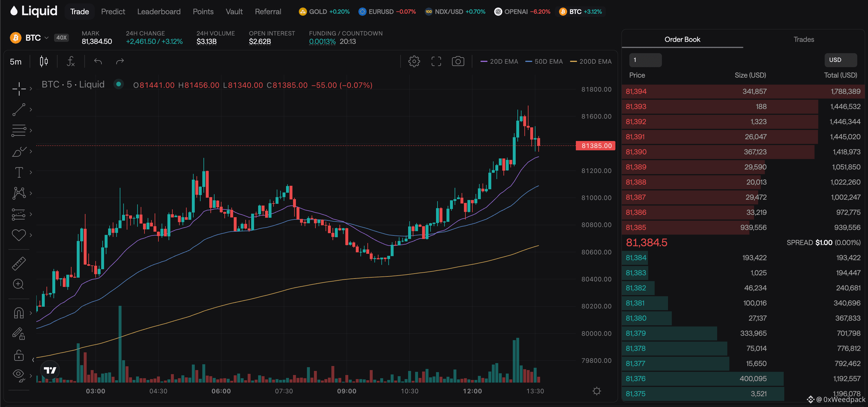This screenshot has width=868, height=407.
Task: Select the ruler measure tool
Action: [19, 263]
